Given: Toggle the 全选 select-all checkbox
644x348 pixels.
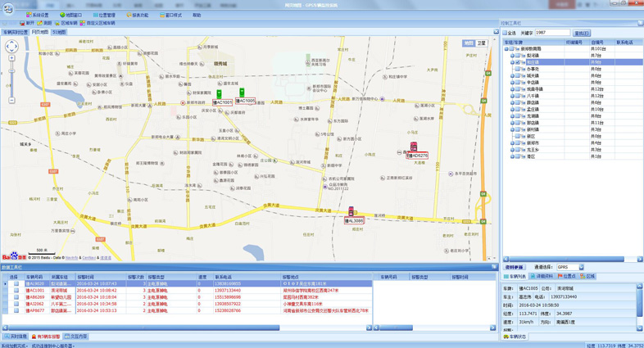Looking at the screenshot, I should [x=505, y=34].
